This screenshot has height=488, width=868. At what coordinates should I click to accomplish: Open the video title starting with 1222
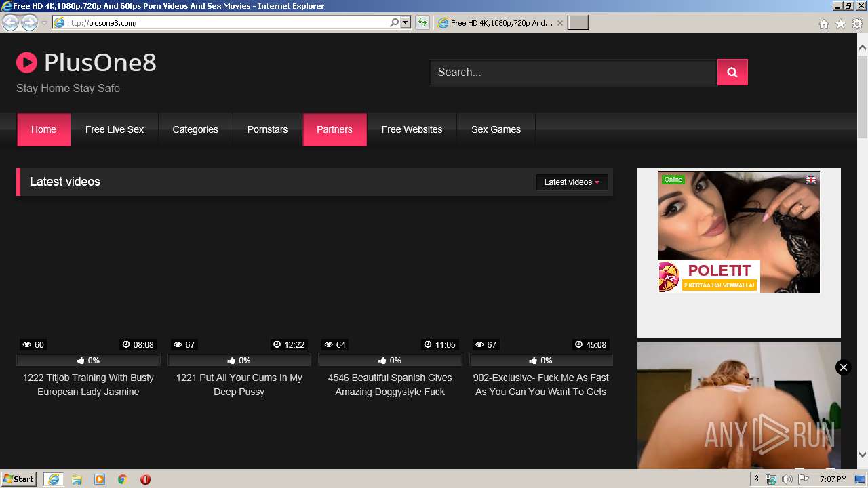pyautogui.click(x=88, y=384)
